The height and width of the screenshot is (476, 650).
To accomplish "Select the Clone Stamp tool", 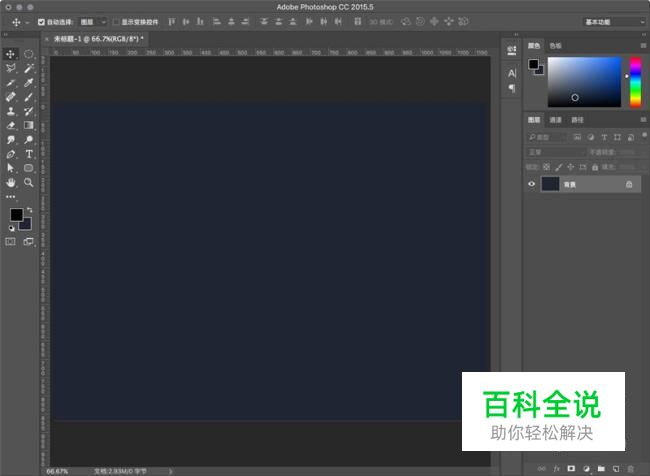I will (x=10, y=111).
